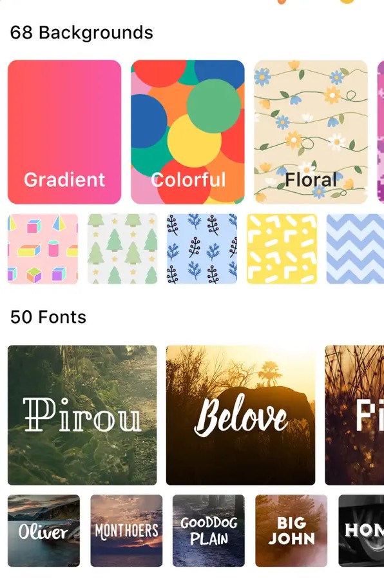384x588 pixels.
Task: Choose the Oliver font tile
Action: click(x=44, y=531)
